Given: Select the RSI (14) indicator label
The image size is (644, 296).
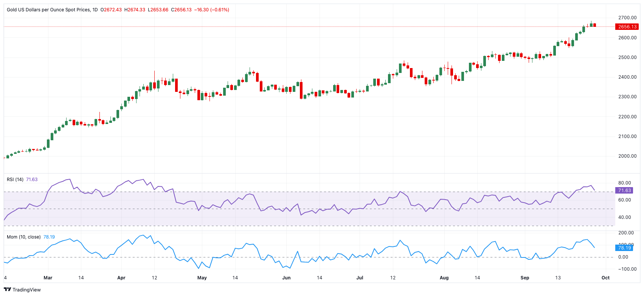Looking at the screenshot, I should (15, 180).
